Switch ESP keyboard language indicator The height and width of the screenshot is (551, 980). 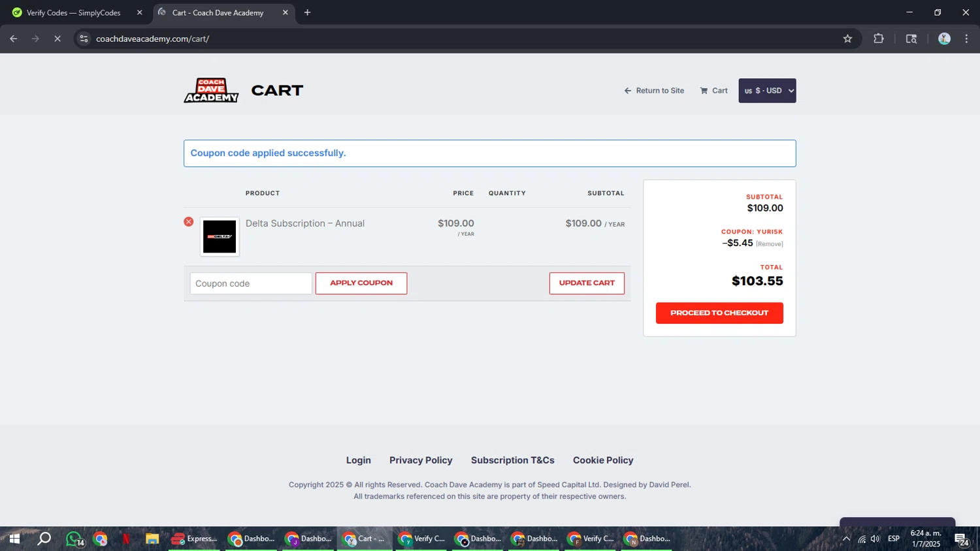pyautogui.click(x=894, y=539)
